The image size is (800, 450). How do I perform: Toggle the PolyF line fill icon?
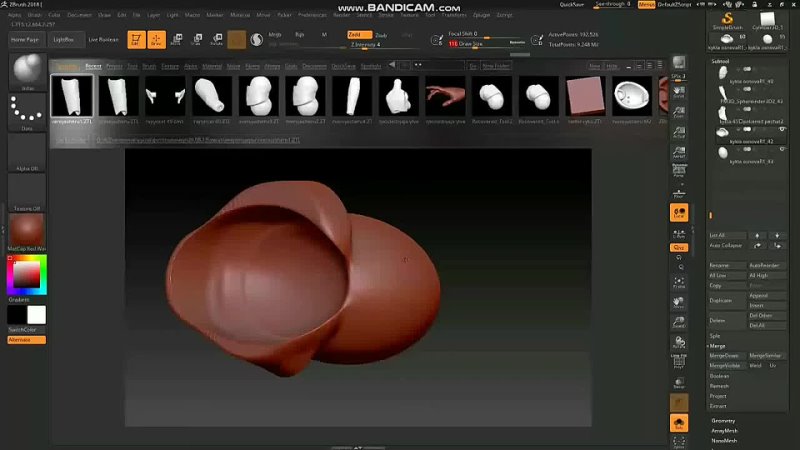(679, 362)
